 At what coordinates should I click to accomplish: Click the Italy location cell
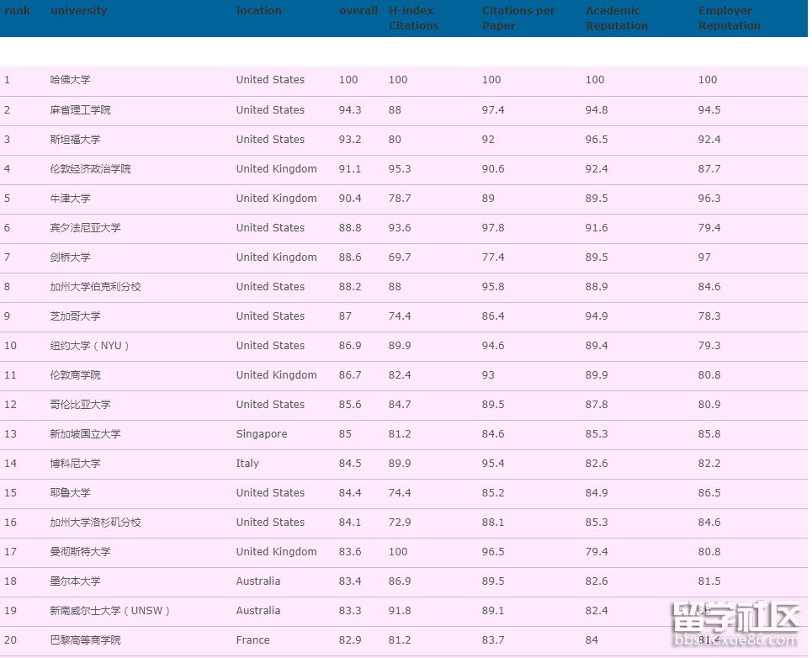point(247,464)
